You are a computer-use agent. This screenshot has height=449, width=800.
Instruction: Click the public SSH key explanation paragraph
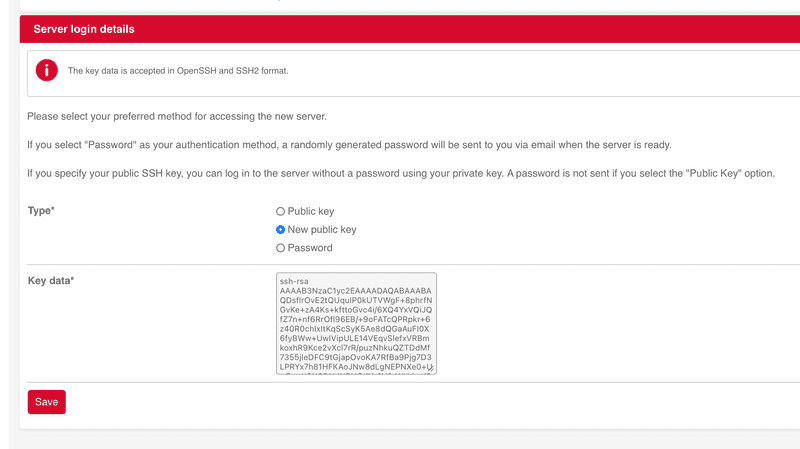[x=400, y=173]
